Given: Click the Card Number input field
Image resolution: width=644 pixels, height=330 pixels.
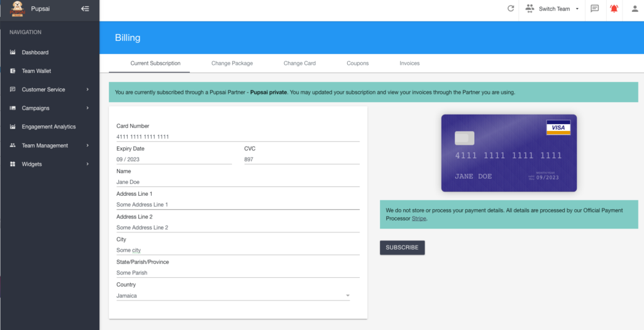Looking at the screenshot, I should tap(238, 137).
